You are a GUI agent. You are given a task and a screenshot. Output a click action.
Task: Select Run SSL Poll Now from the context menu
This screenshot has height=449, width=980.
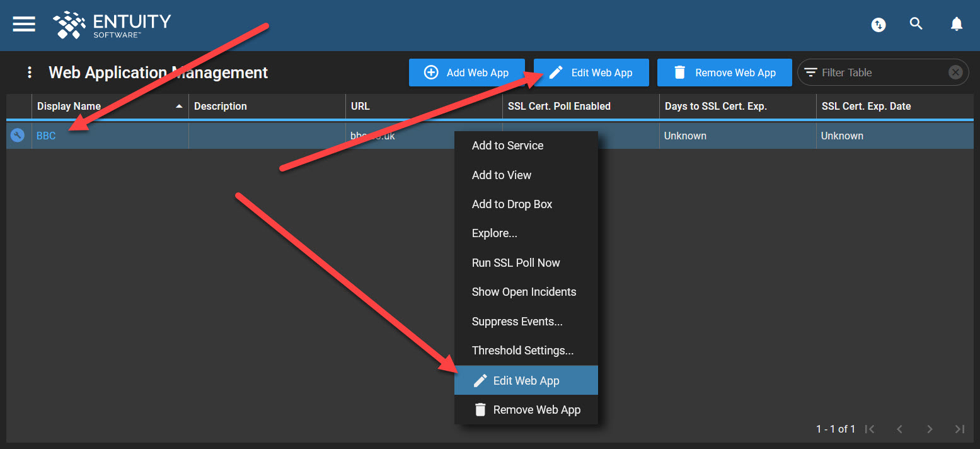[516, 262]
